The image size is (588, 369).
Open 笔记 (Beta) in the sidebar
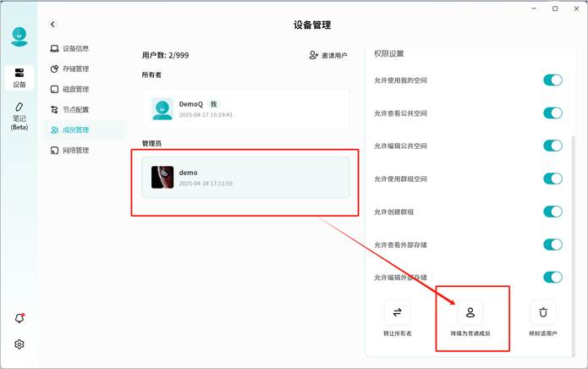click(x=19, y=117)
